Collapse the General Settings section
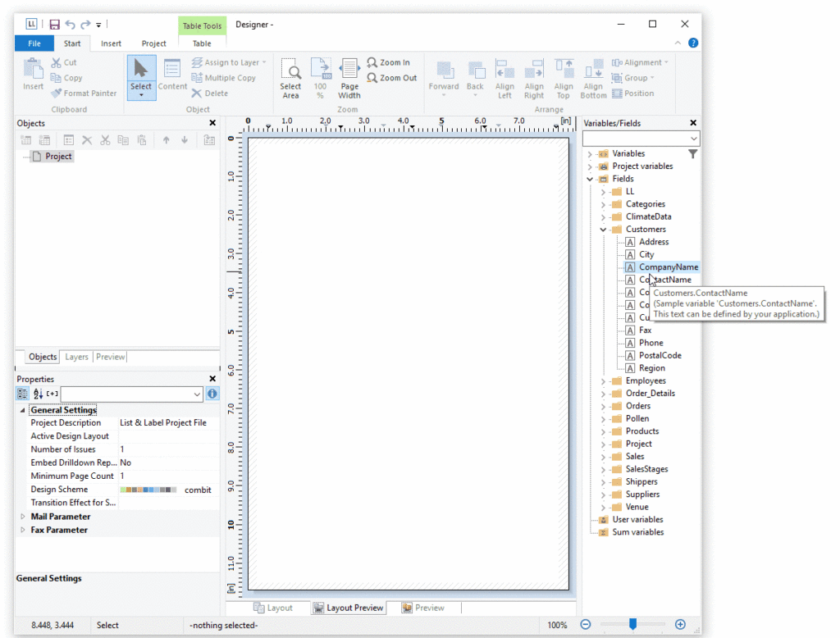 click(x=22, y=410)
